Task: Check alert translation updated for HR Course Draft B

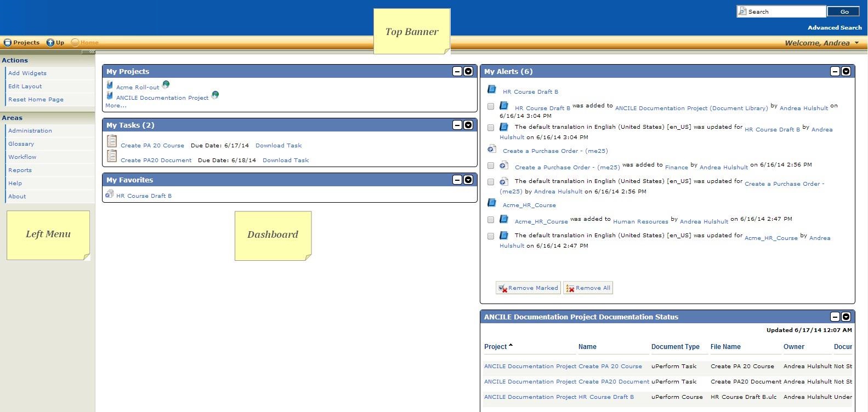Action: pos(491,128)
